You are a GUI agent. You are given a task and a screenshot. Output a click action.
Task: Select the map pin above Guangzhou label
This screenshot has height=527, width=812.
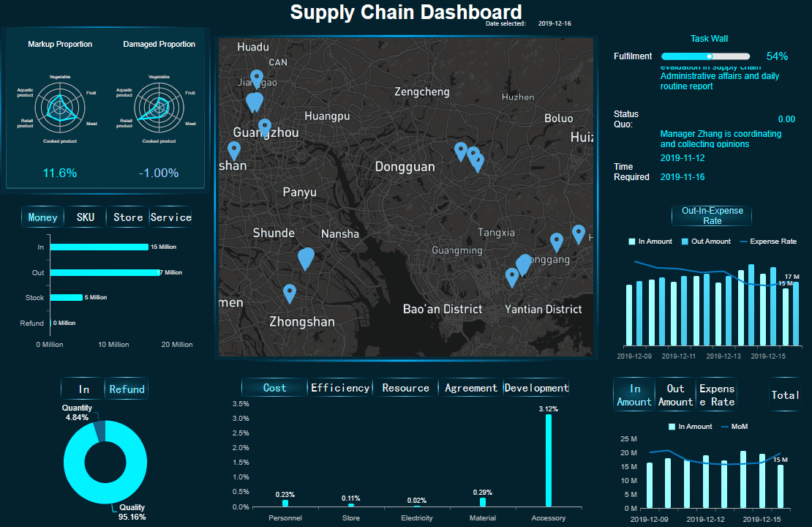tap(265, 127)
